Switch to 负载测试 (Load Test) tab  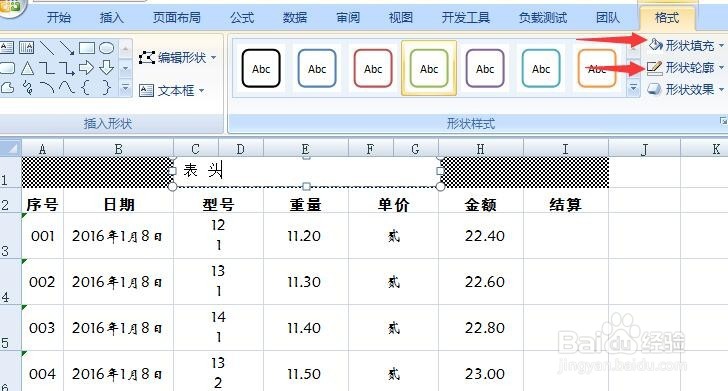(x=543, y=18)
